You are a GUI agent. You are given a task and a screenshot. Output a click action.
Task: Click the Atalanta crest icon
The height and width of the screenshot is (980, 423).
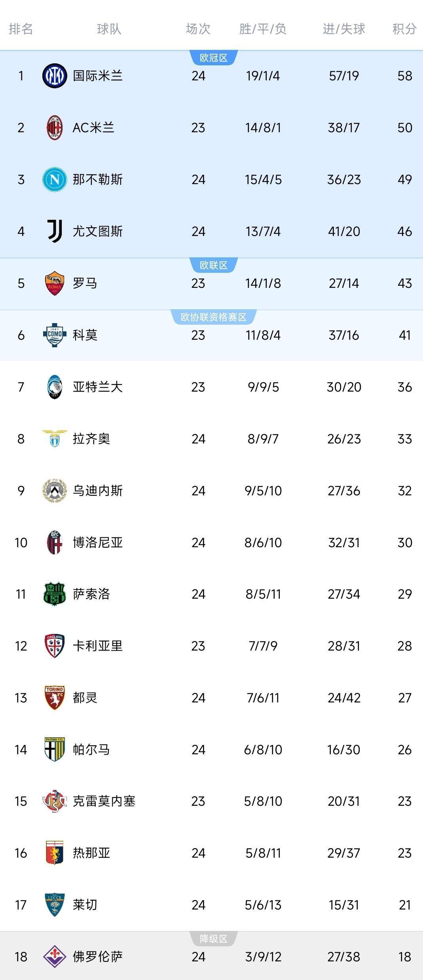[55, 387]
